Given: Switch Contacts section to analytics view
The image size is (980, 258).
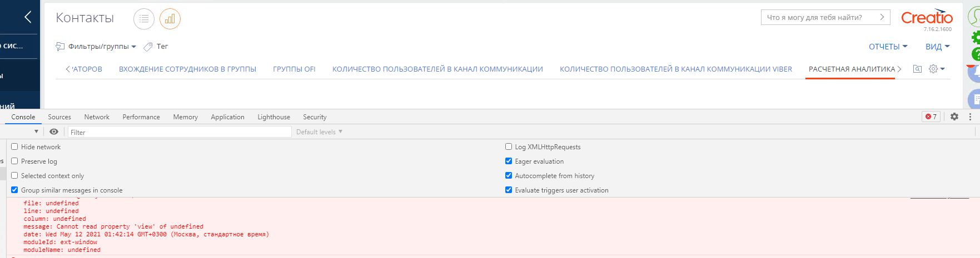Looking at the screenshot, I should (x=170, y=19).
